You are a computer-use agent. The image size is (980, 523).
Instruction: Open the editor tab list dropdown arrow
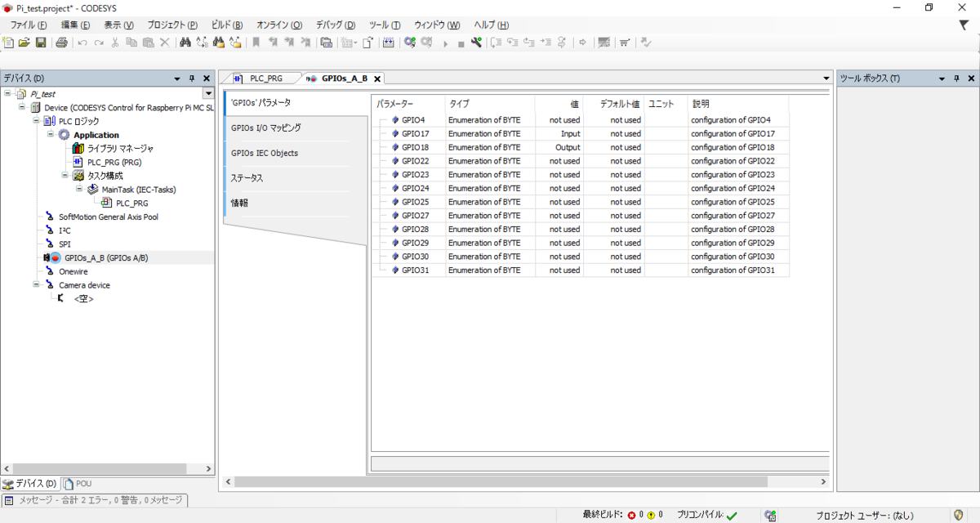click(x=826, y=78)
